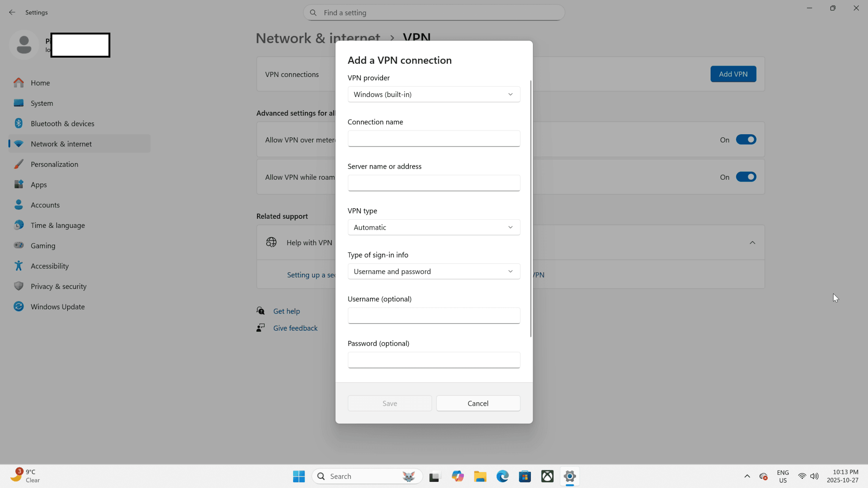This screenshot has width=868, height=488.
Task: Click the Cancel button in dialog
Action: click(478, 403)
